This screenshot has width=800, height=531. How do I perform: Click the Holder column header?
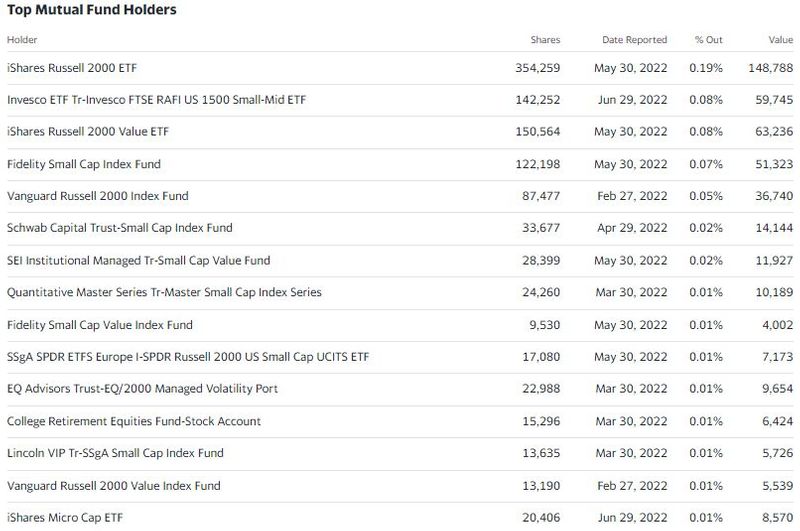(21, 40)
